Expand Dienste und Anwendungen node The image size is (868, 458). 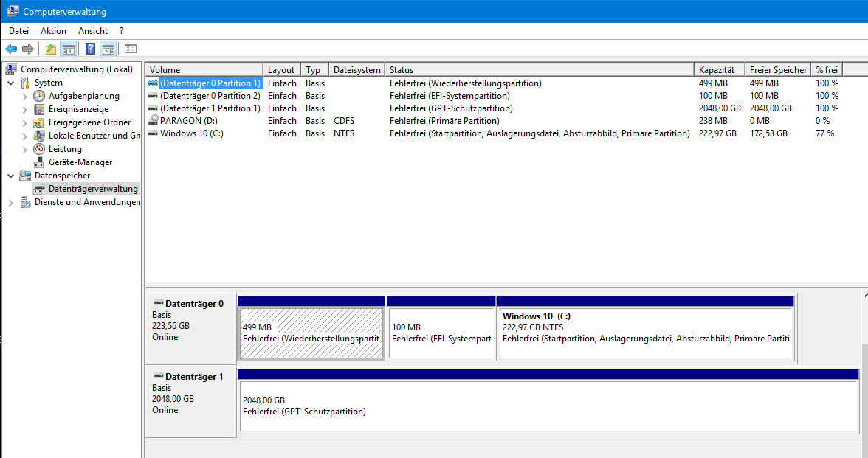(10, 202)
